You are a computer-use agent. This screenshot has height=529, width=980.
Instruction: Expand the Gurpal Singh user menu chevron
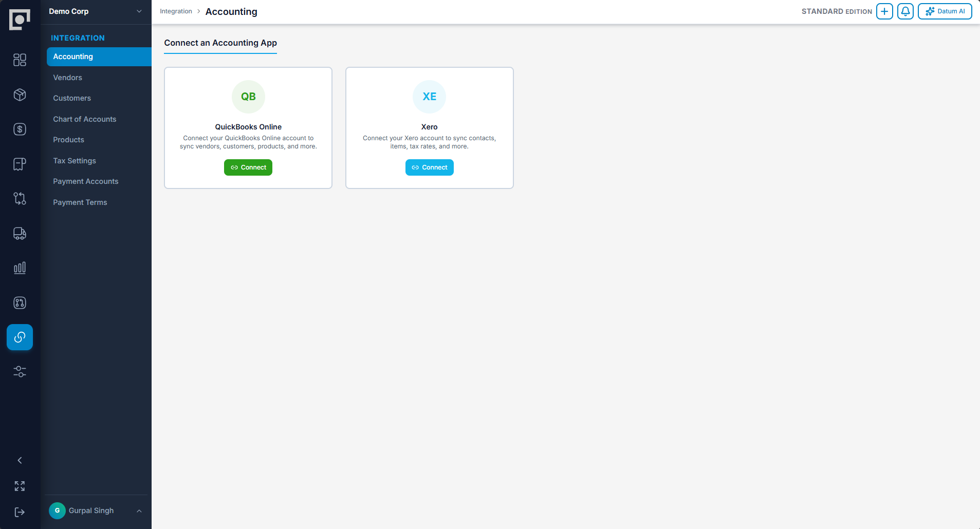(139, 511)
